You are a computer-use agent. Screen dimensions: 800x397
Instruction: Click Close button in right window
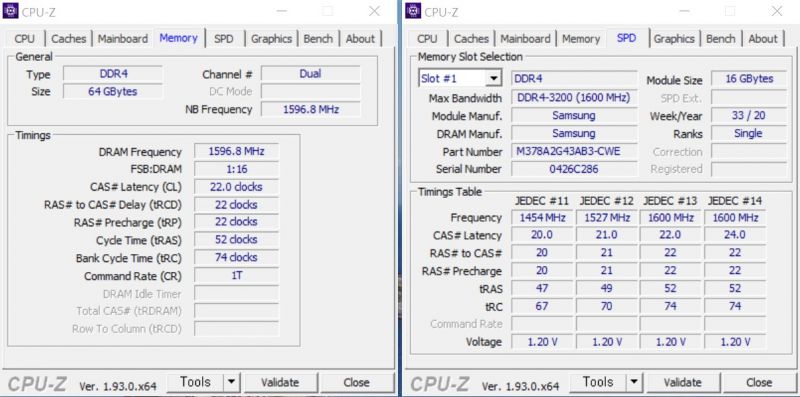click(x=759, y=382)
